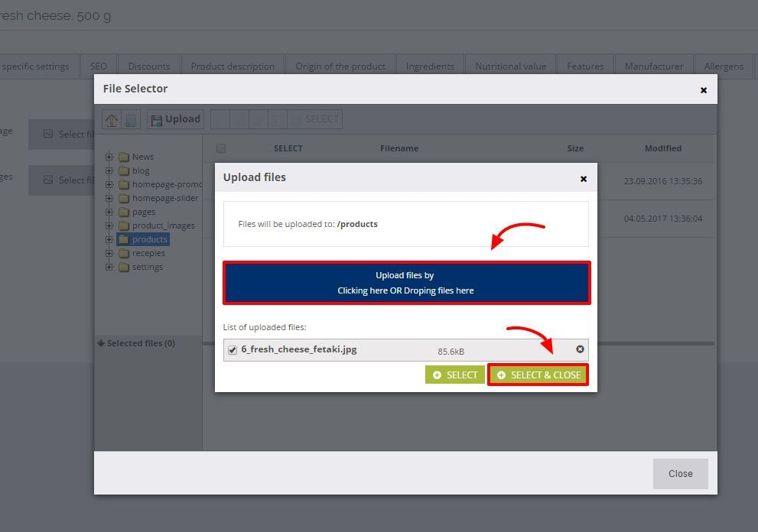Click the 23.09.2016 13:35:36 modified date

pos(662,181)
